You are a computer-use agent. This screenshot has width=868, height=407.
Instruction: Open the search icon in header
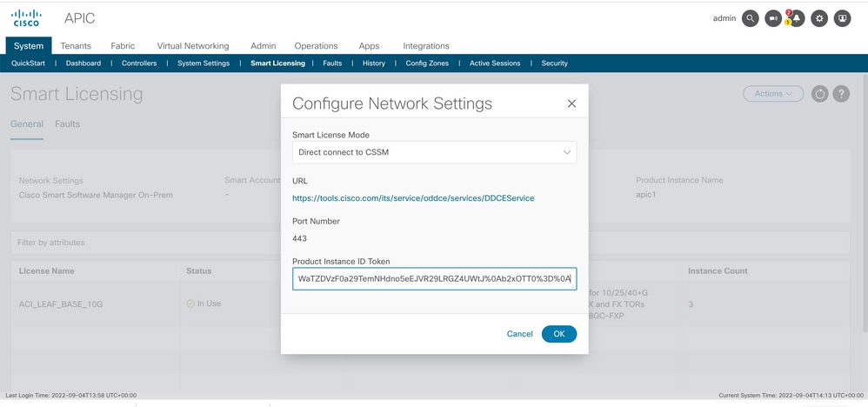750,18
